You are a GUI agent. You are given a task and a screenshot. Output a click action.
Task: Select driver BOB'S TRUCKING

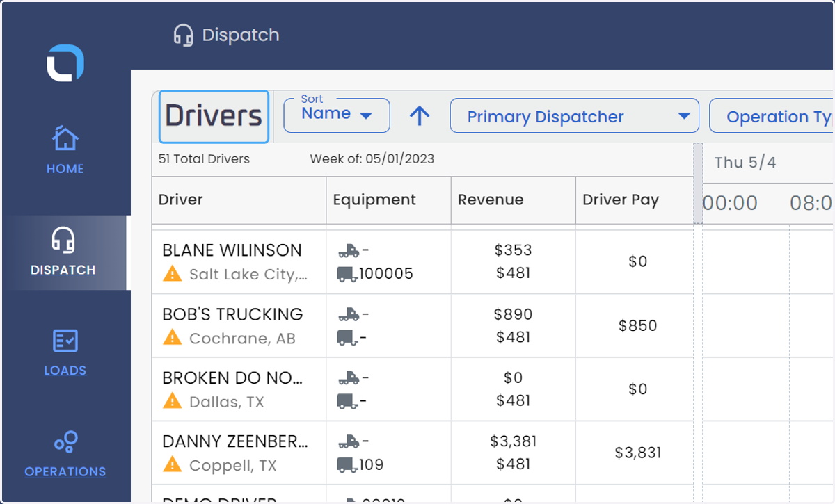[x=232, y=314]
